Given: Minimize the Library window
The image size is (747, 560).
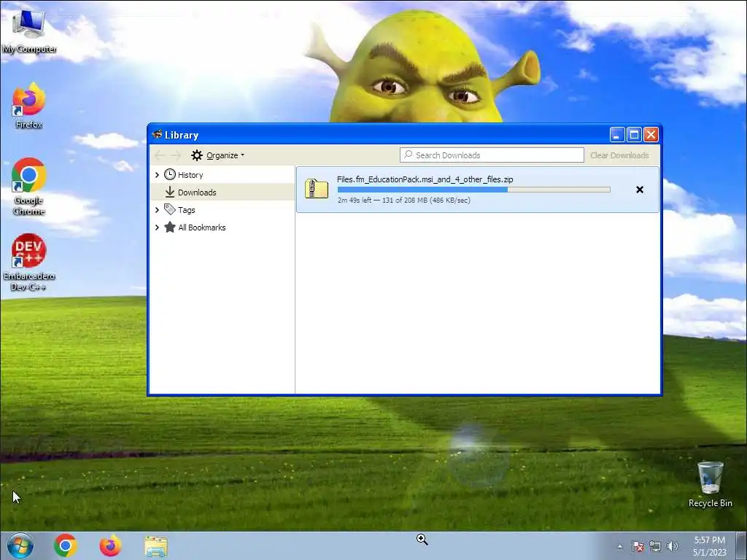Looking at the screenshot, I should [x=617, y=135].
